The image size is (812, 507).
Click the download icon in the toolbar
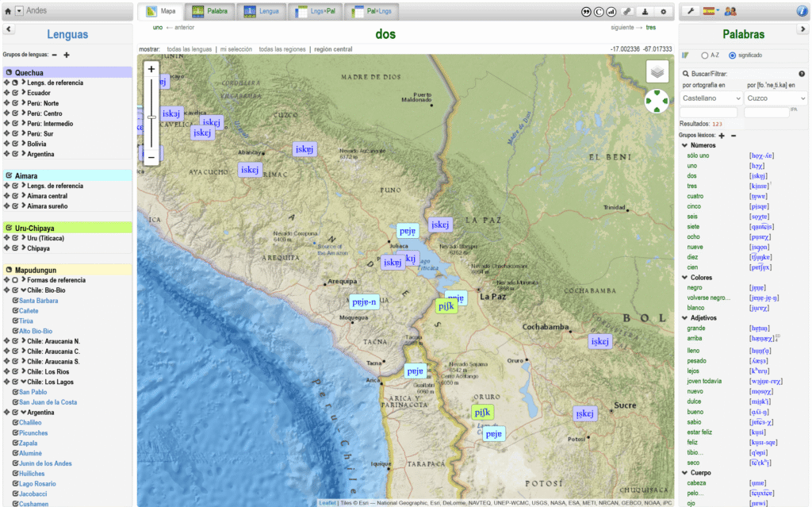pos(645,11)
